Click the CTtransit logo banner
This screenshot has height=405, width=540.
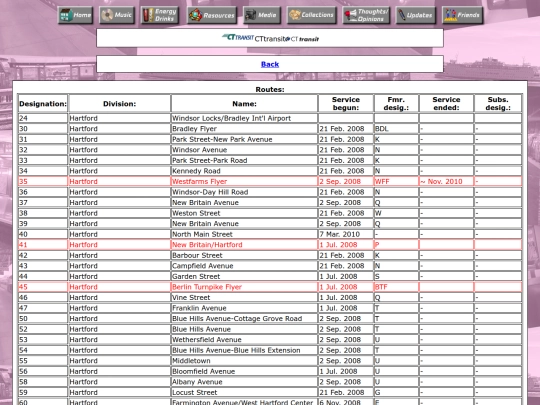[x=270, y=38]
